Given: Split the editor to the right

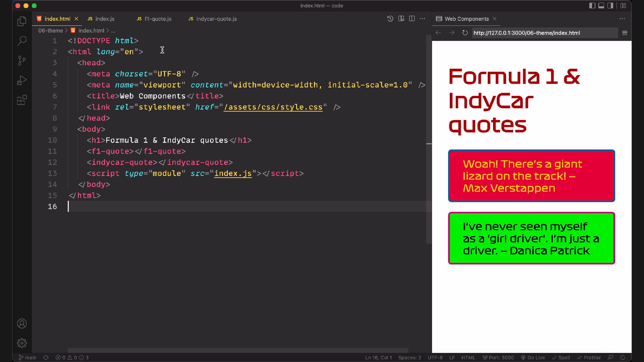Looking at the screenshot, I should [x=412, y=19].
